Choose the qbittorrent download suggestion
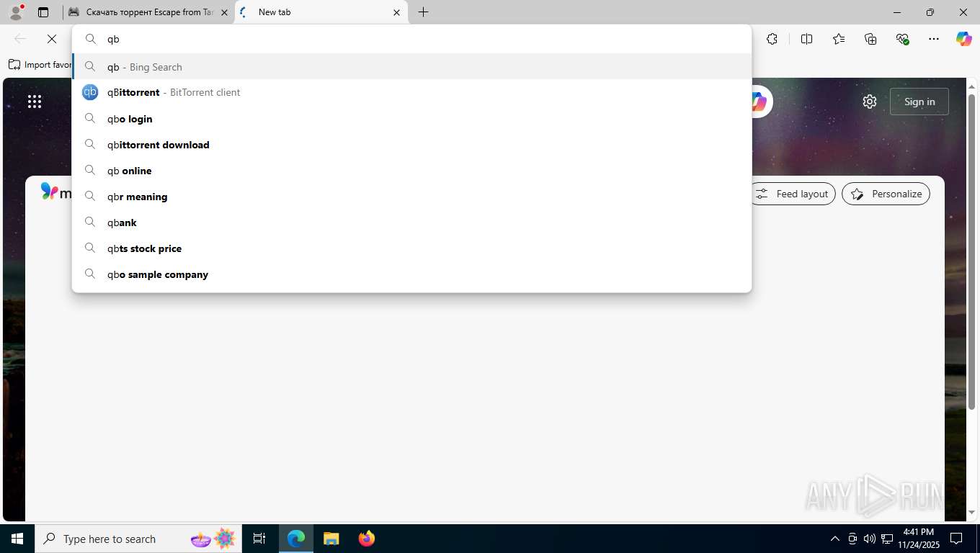This screenshot has width=980, height=553. pyautogui.click(x=411, y=145)
